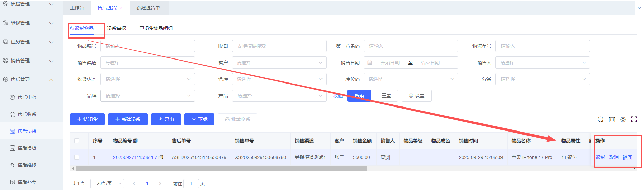Expand the 收货状态 dropdown
Screen dimensions: 644x190
coord(148,79)
